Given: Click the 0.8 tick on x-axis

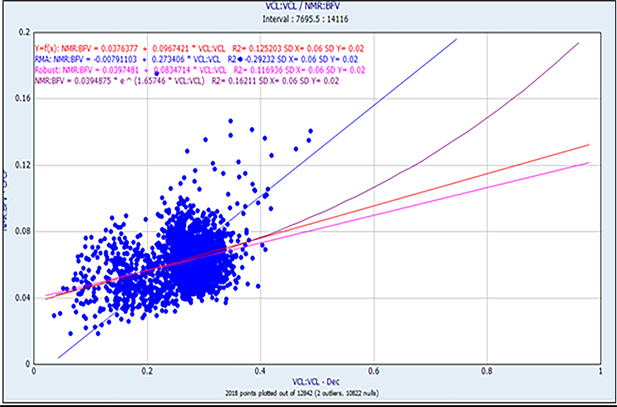Looking at the screenshot, I should pyautogui.click(x=486, y=372).
